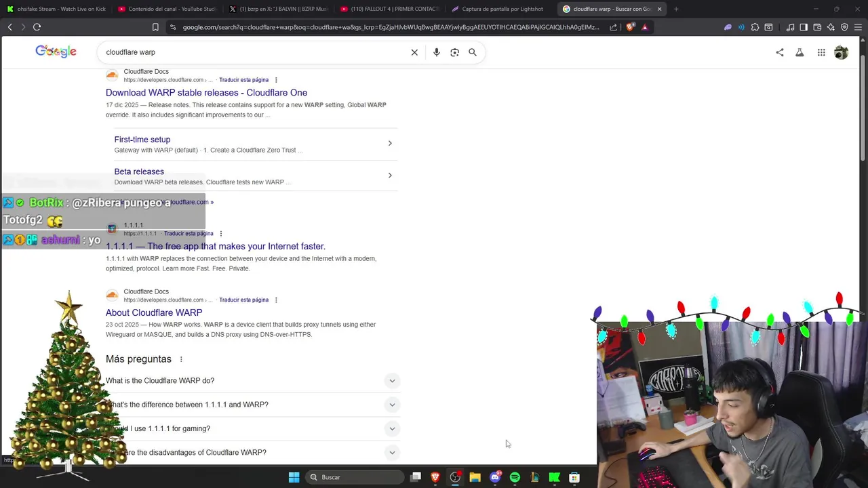Open the extensions puzzle icon
The width and height of the screenshot is (868, 488).
point(755,27)
